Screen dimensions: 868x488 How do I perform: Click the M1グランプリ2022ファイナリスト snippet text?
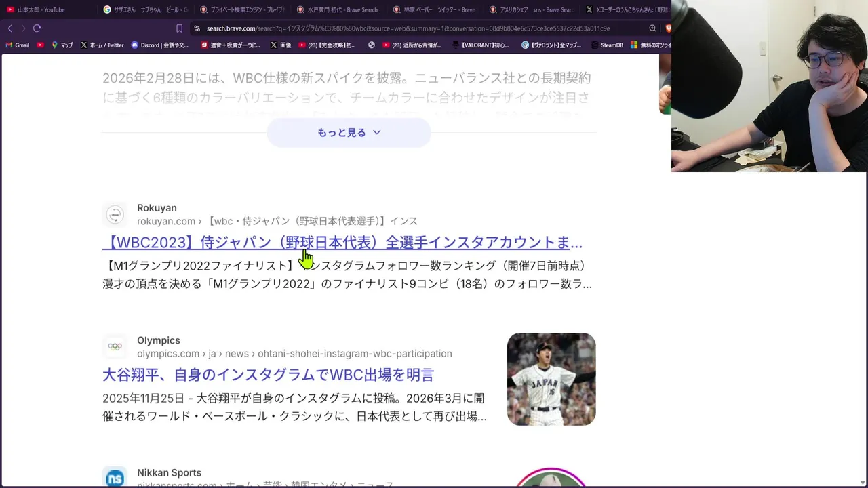click(347, 274)
